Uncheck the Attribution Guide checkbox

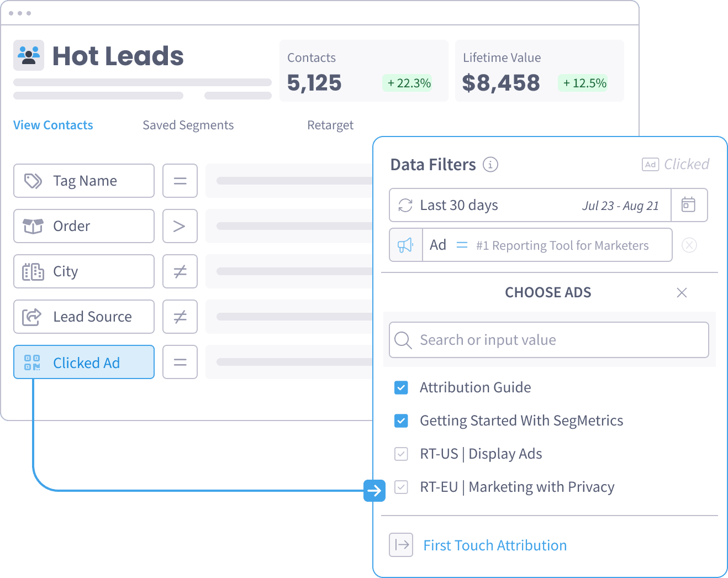[x=402, y=387]
